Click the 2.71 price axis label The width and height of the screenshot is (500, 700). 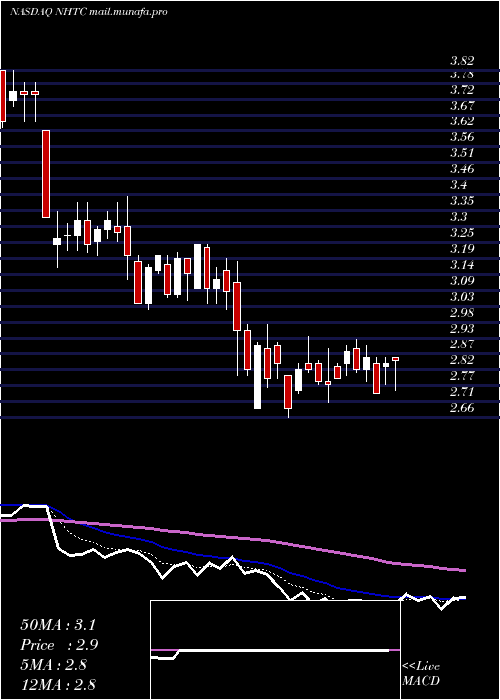pyautogui.click(x=462, y=392)
